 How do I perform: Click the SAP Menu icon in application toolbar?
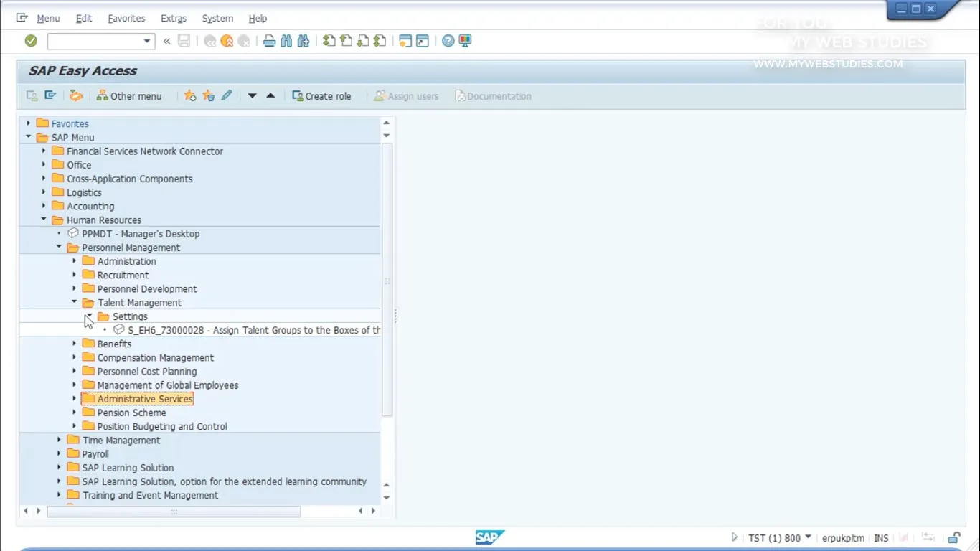(50, 95)
